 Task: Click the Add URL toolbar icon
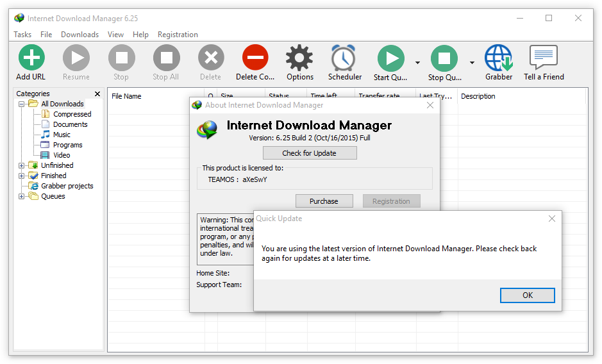31,58
